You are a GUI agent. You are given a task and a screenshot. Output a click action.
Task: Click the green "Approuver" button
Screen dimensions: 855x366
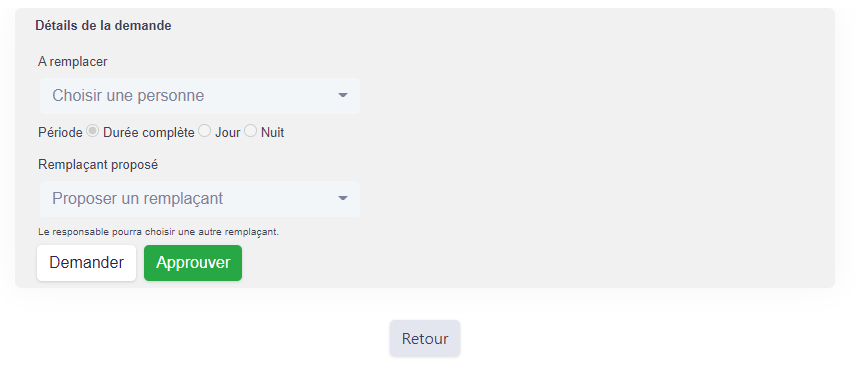pyautogui.click(x=193, y=263)
